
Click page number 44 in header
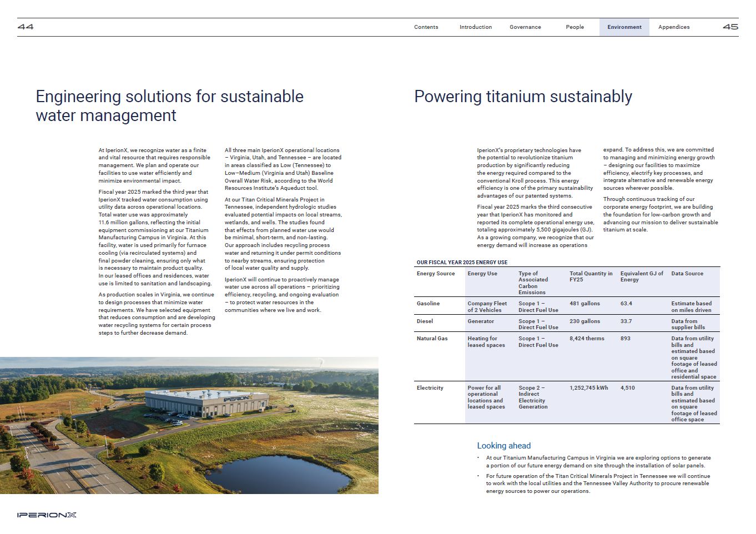click(x=26, y=27)
